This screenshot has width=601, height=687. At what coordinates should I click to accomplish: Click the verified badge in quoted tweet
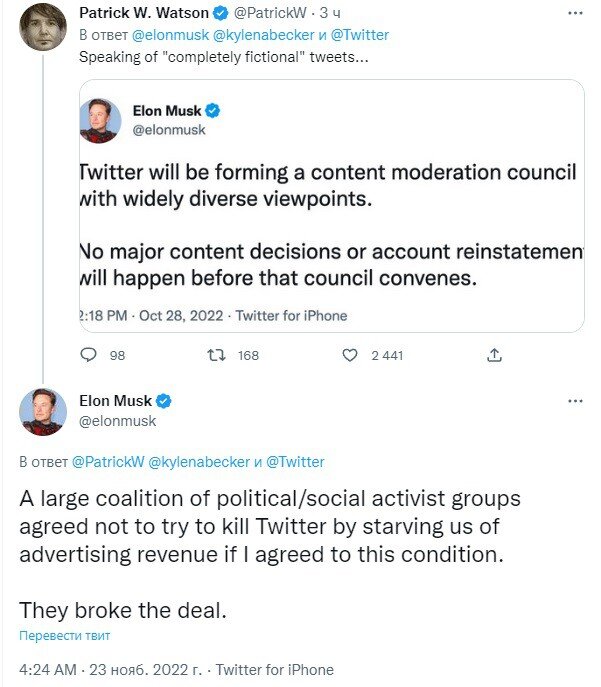(213, 112)
